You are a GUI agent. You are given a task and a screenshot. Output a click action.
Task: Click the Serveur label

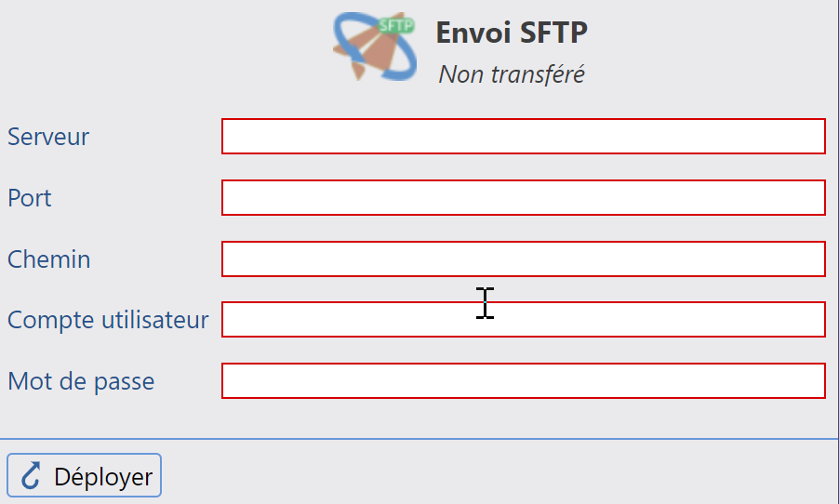click(48, 137)
